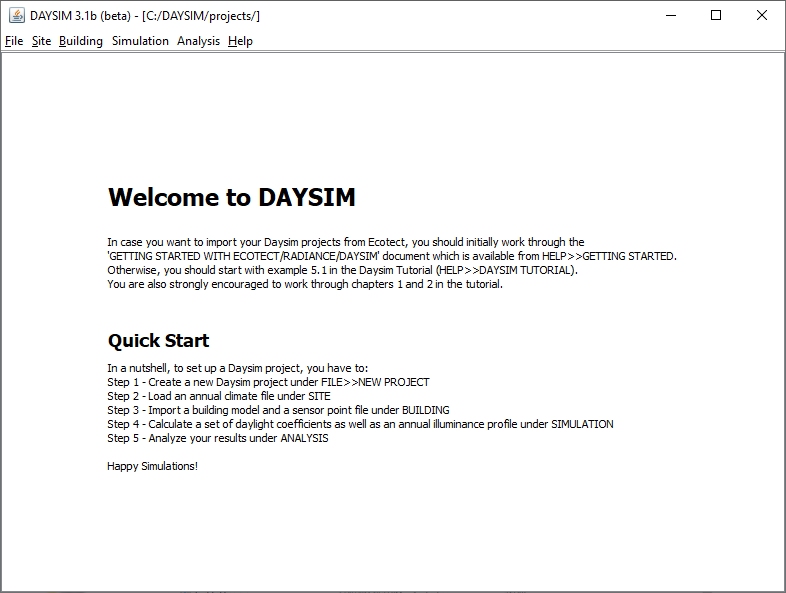
Task: Open the File menu
Action: (x=14, y=41)
